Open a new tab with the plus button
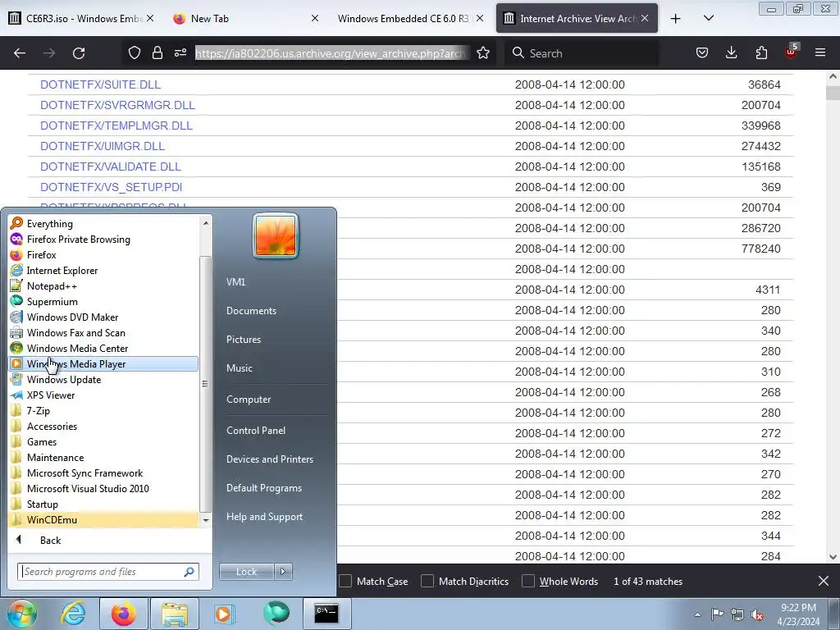This screenshot has width=840, height=630. point(676,19)
